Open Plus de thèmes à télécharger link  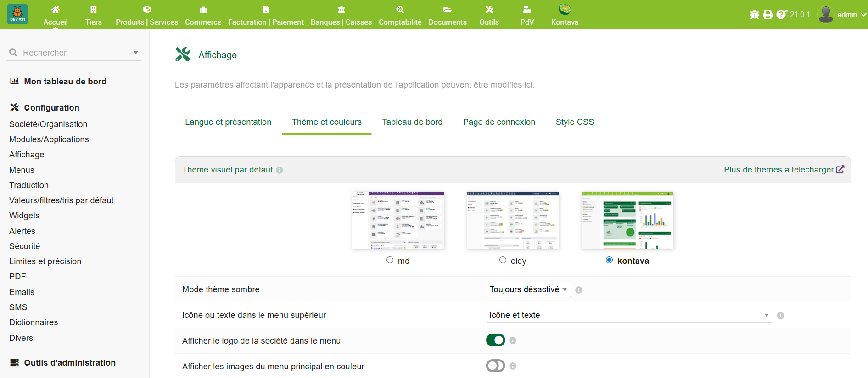click(x=784, y=170)
